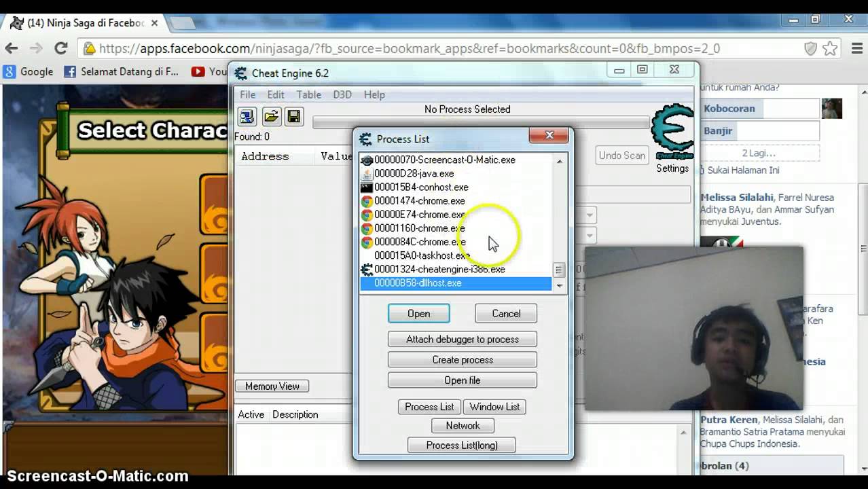Minimize the Cheat Engine window
Image resolution: width=868 pixels, height=489 pixels.
[619, 70]
